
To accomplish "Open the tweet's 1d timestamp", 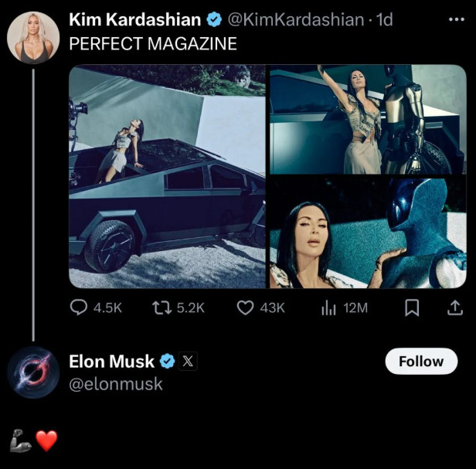I will tap(384, 20).
